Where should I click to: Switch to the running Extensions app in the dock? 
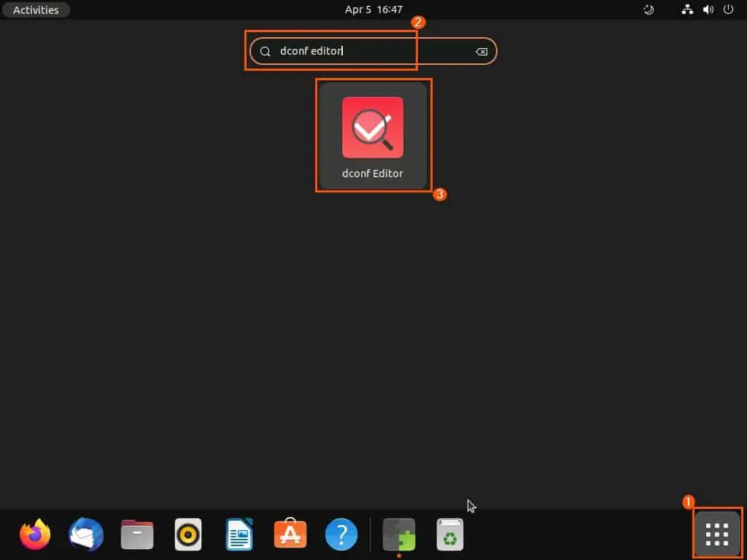[x=399, y=535]
